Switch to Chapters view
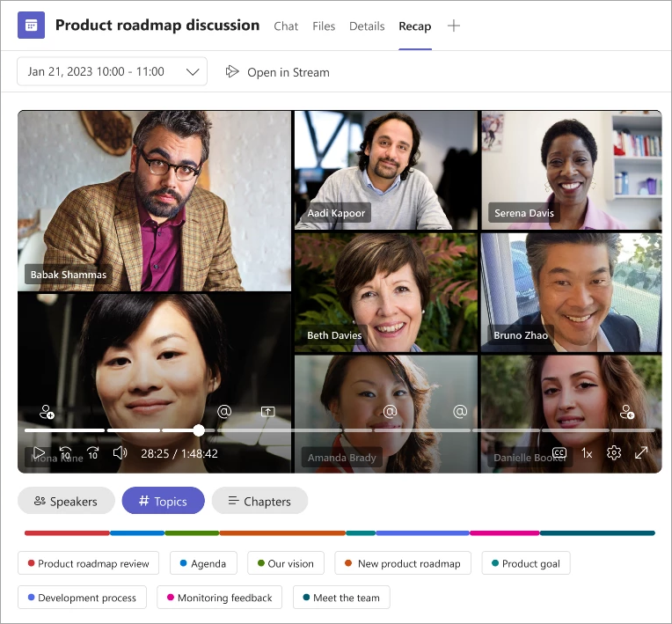This screenshot has height=624, width=672. (x=259, y=501)
